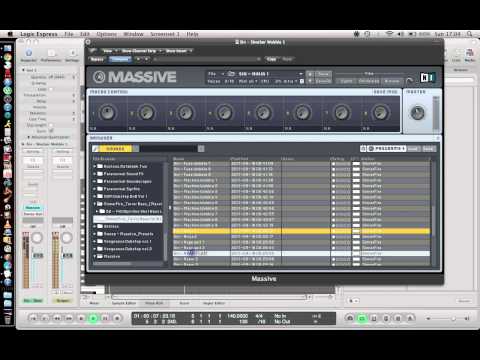480x360 pixels.
Task: Click the Rewind transport button
Action: pyautogui.click(x=57, y=318)
